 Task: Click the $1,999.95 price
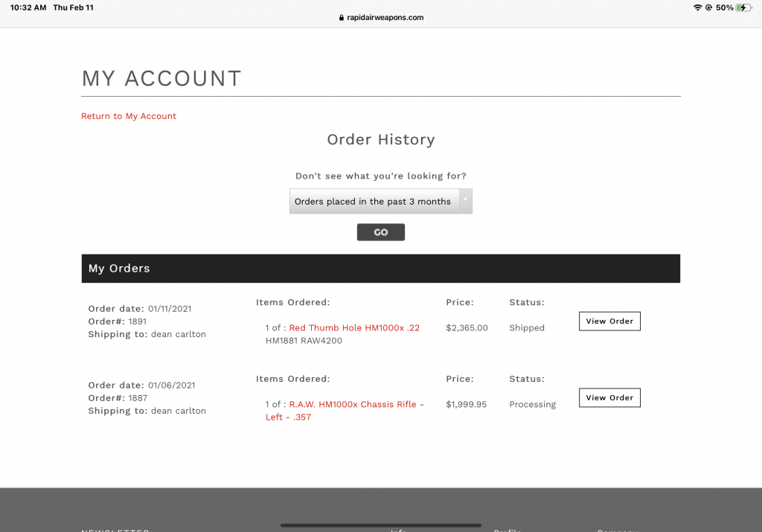(x=466, y=404)
